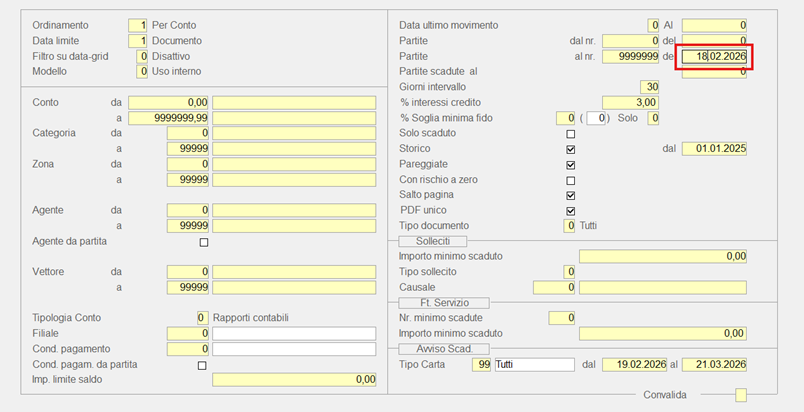Viewport: 804px width, 412px height.
Task: Uncheck the Storico checkbox
Action: point(571,149)
